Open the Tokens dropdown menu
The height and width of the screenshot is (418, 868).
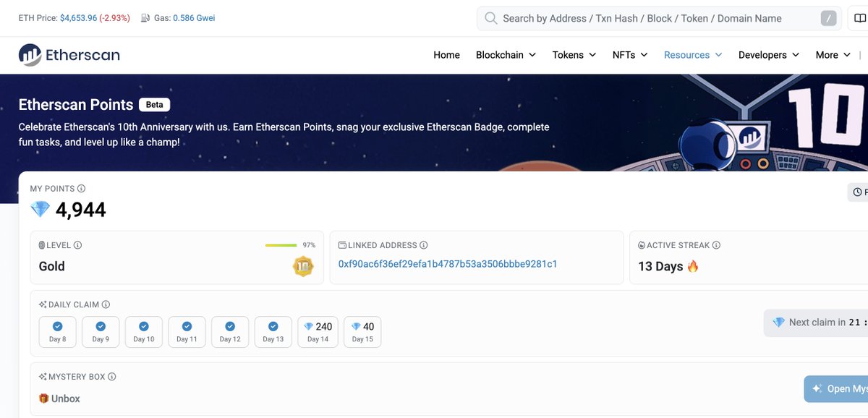coord(574,55)
